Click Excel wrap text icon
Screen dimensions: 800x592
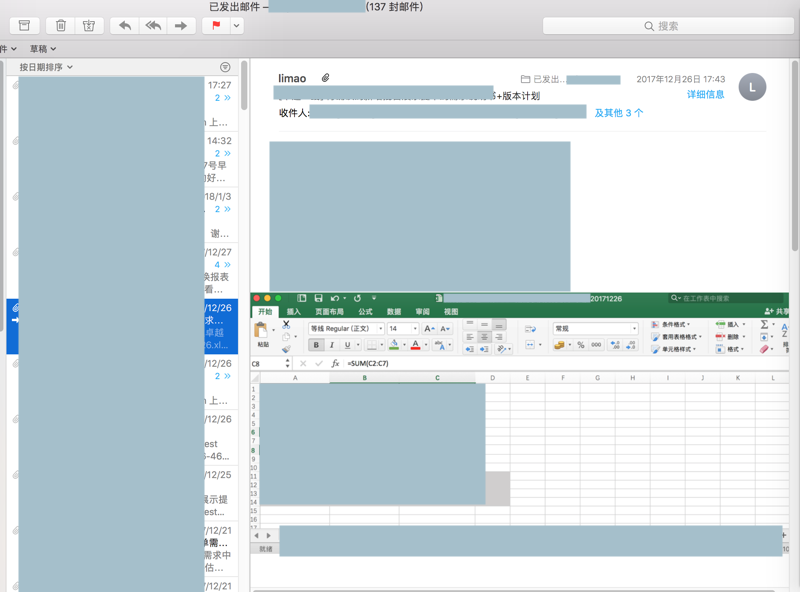click(530, 330)
